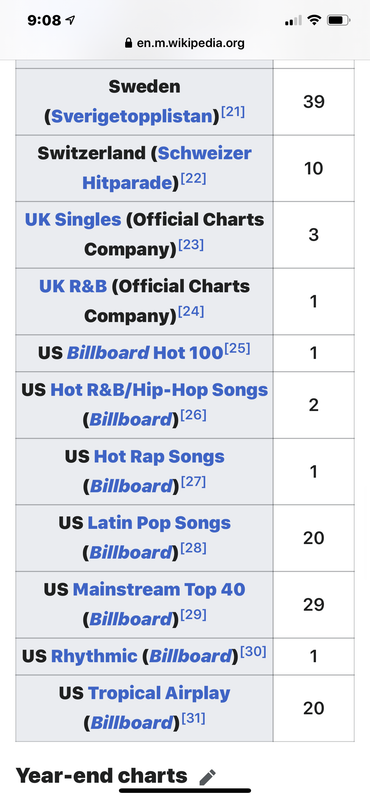Tap the en.m.wikipedia.org address bar

pos(185,43)
